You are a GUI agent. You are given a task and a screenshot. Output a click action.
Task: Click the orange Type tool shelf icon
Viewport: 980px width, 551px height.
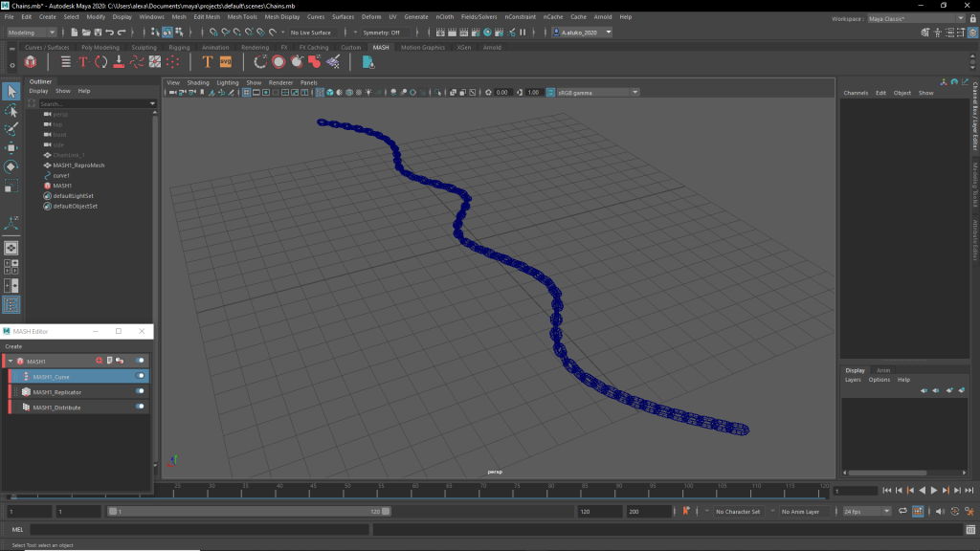tap(207, 62)
